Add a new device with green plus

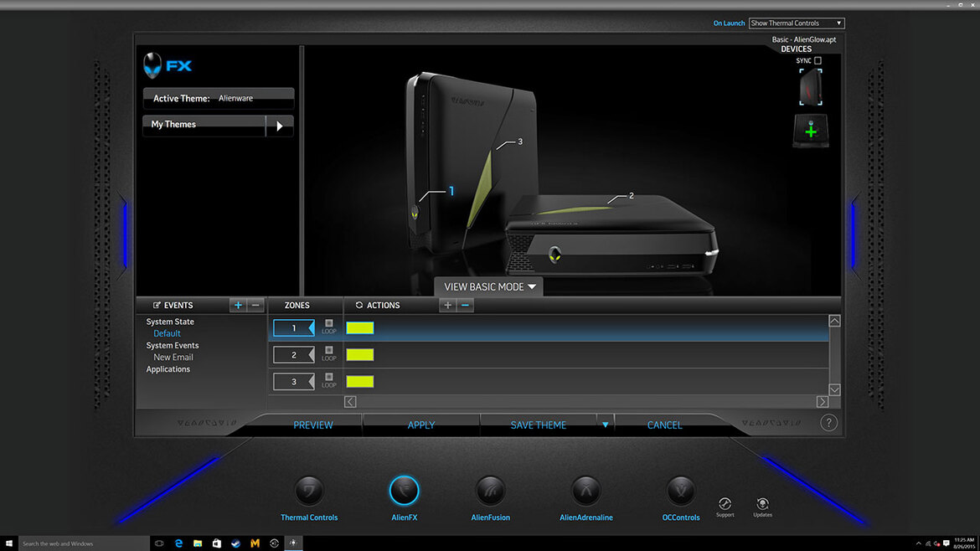tap(811, 131)
